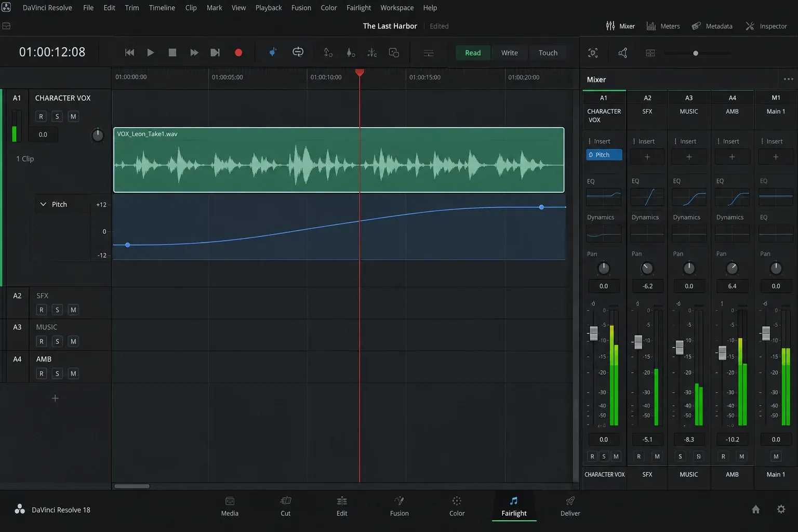Mute the MUSIC track in track header
Viewport: 798px width, 532px height.
[73, 341]
